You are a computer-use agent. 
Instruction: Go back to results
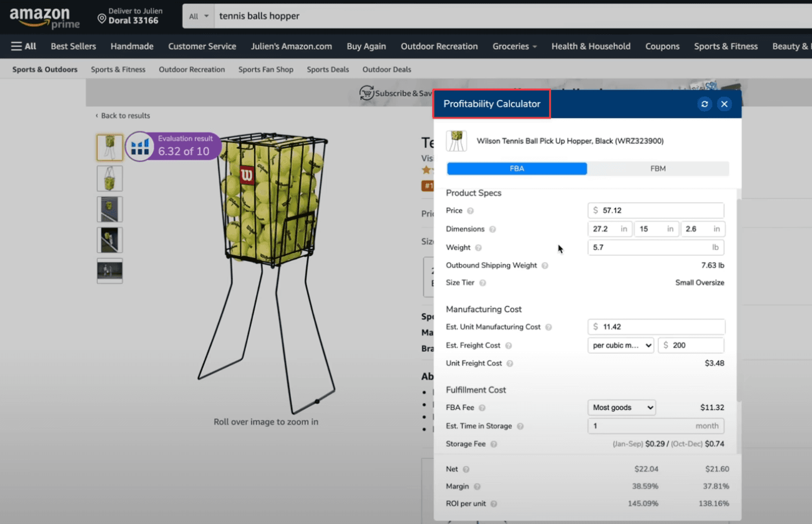123,116
